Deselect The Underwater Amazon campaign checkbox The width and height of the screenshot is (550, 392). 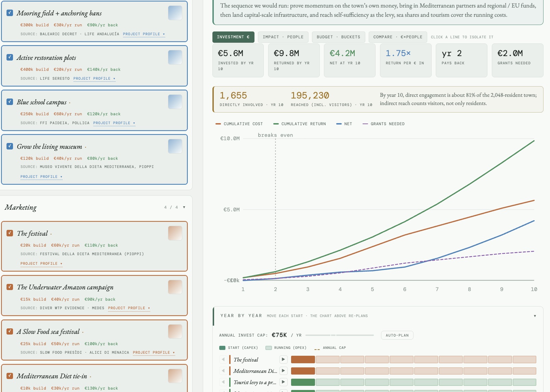click(10, 287)
